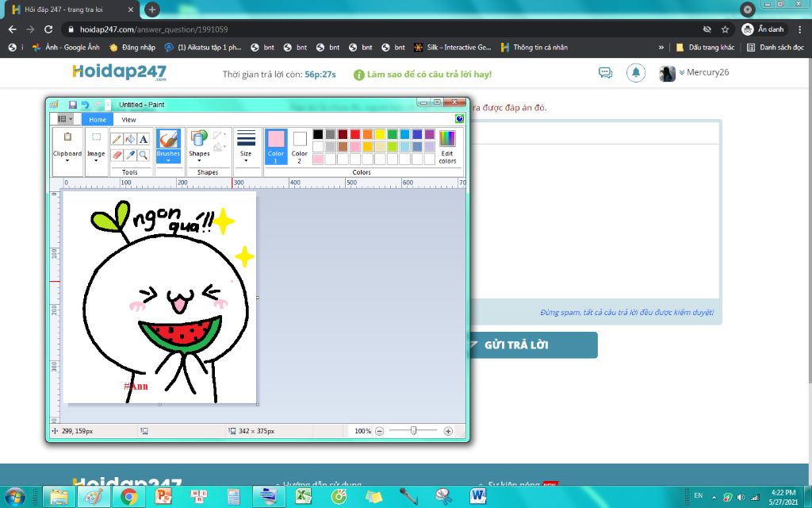
Task: Click the zoom in plus button in Paint
Action: [x=448, y=431]
